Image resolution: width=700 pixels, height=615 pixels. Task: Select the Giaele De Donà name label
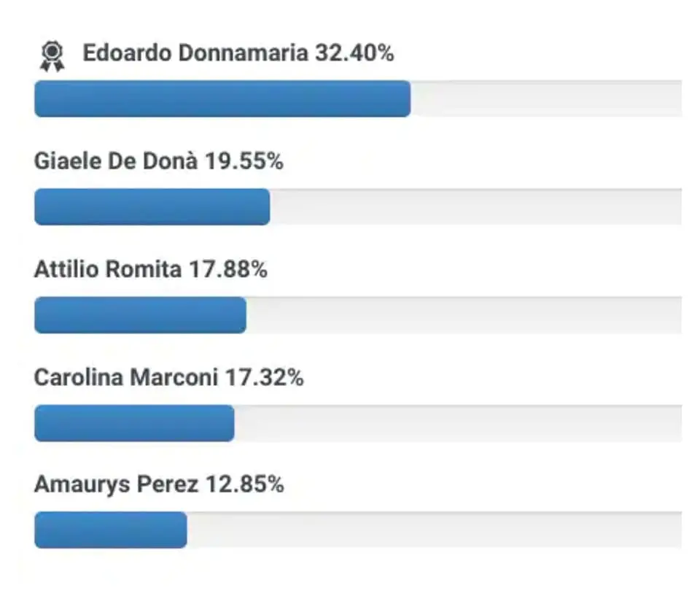click(x=115, y=161)
